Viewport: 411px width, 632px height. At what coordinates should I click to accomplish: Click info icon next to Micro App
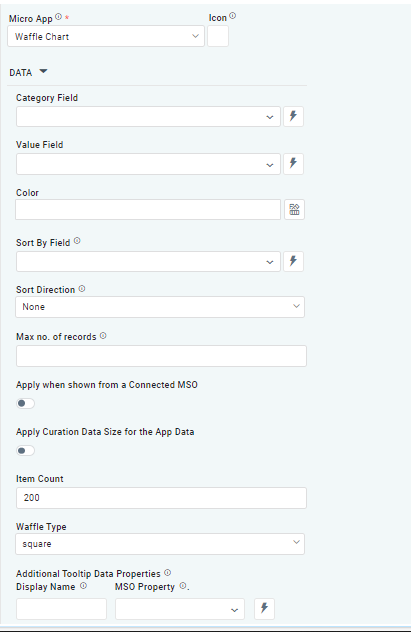58,17
